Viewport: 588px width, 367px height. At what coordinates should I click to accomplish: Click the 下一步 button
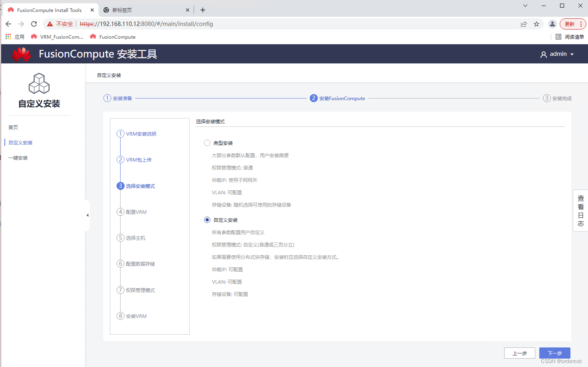pos(554,353)
